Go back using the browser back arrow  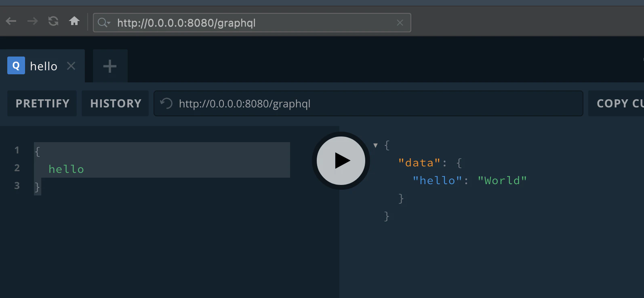11,21
